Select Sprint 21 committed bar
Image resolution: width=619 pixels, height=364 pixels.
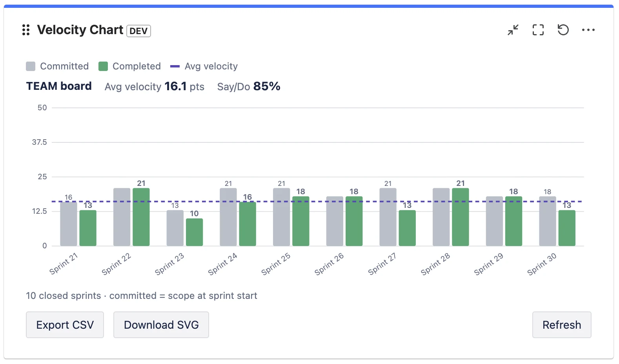tap(69, 224)
